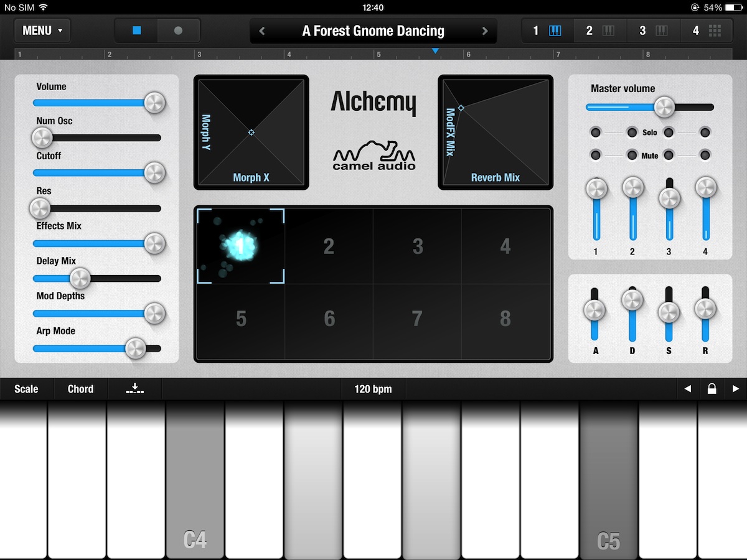This screenshot has width=747, height=560.
Task: Select variation pad 6
Action: 329,322
